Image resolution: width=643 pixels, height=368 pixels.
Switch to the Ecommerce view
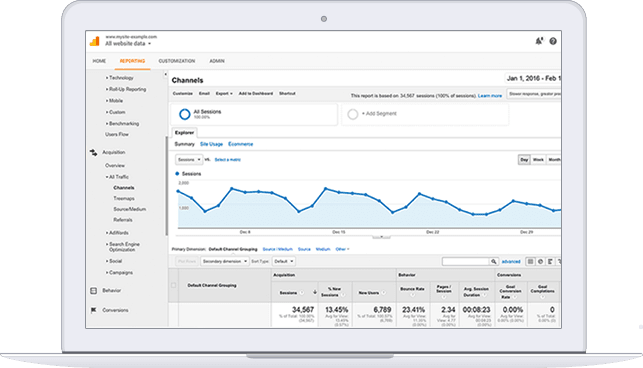(x=241, y=144)
